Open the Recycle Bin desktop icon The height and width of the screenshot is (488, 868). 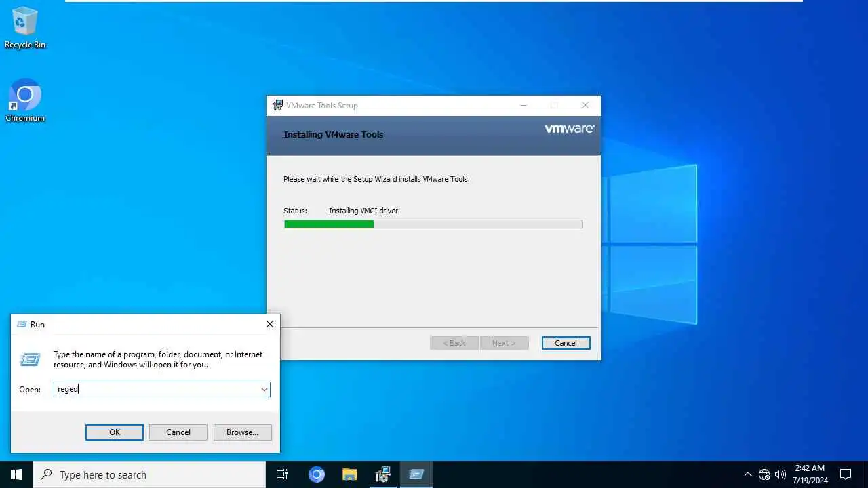25,28
